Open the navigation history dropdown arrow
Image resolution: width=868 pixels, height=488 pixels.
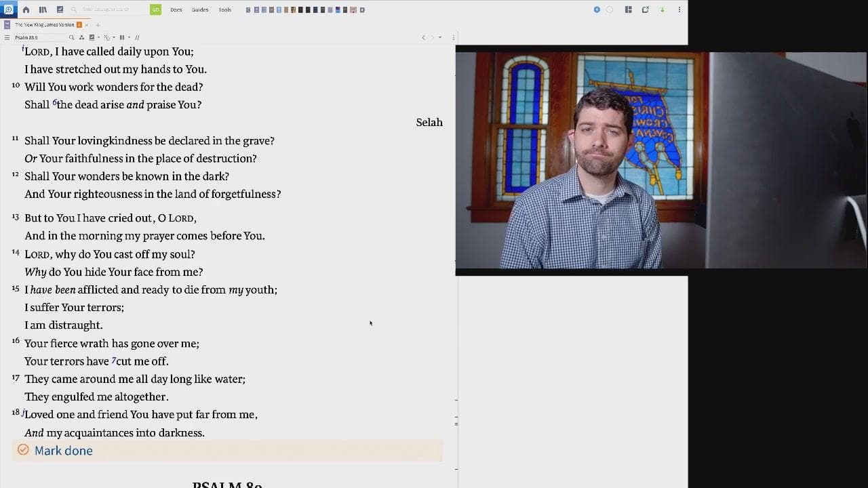click(x=440, y=37)
